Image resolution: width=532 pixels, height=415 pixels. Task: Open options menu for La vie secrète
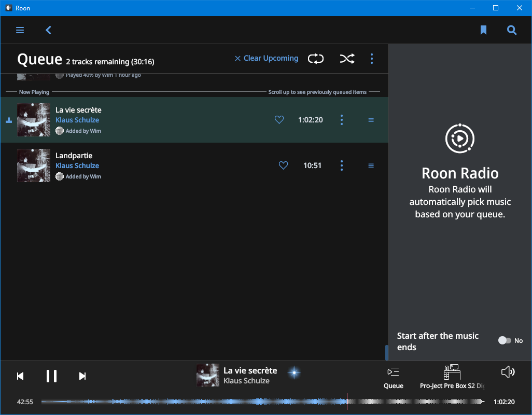(x=341, y=120)
